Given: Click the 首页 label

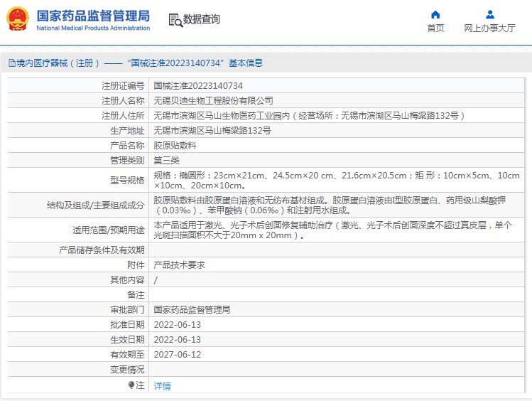Looking at the screenshot, I should click(x=435, y=28).
